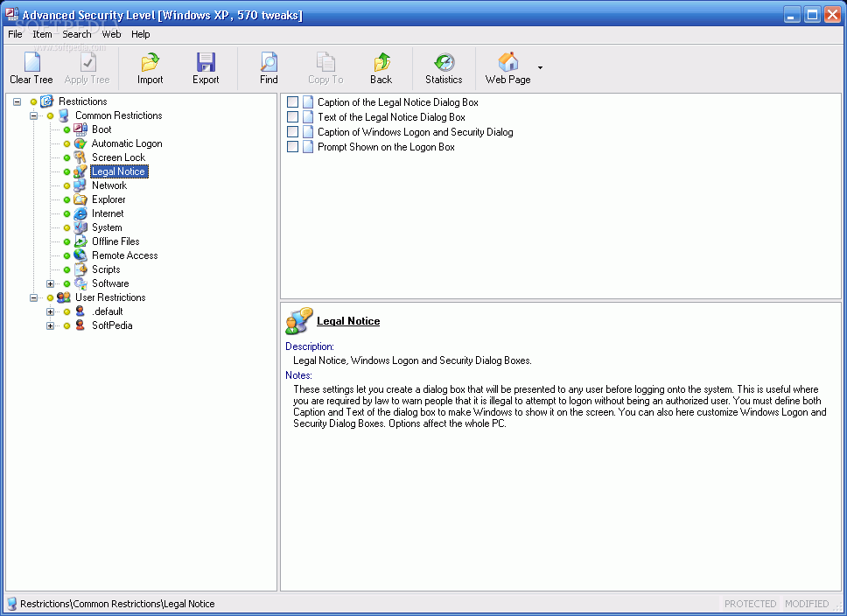Click the Automatic Logon node icon
Viewport: 847px width, 616px height.
click(80, 143)
